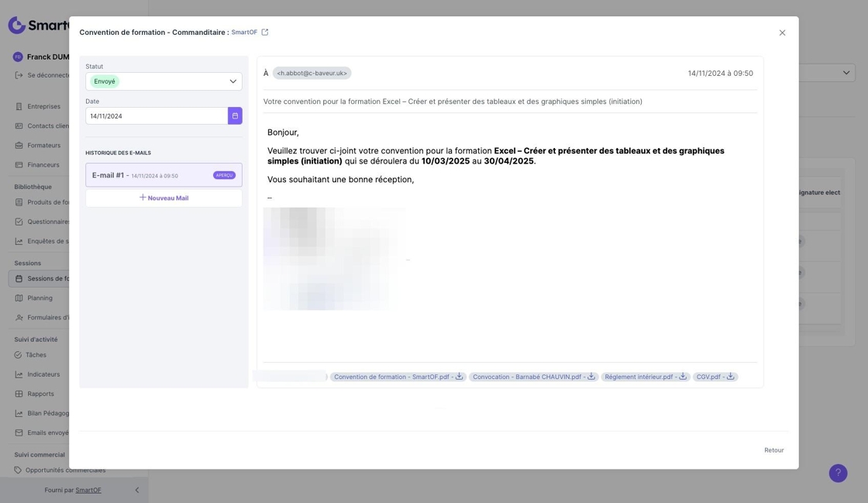The height and width of the screenshot is (503, 868).
Task: Click the Indicateurs chart icon in sidebar
Action: click(19, 374)
